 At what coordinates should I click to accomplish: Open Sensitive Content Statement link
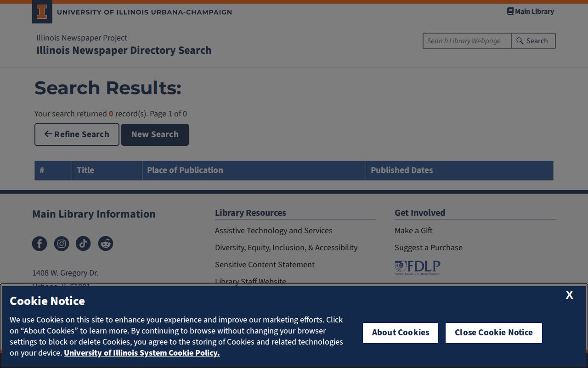265,264
